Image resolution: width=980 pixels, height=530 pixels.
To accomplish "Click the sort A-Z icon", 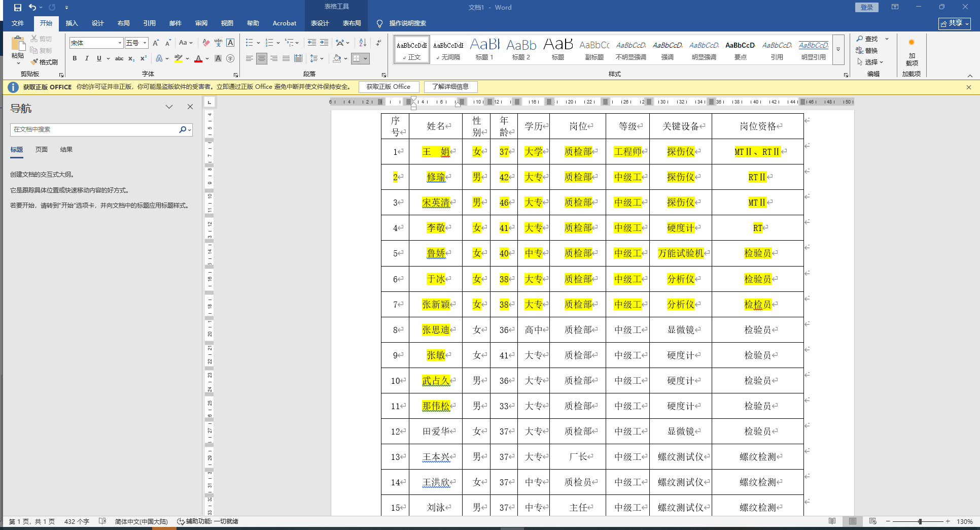I will click(x=362, y=43).
